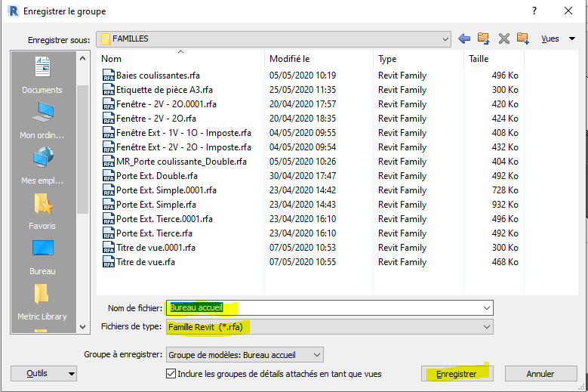Select file Fenêtre Ext - 2V - 2O - Imposte.rfa
Viewport: 588px width, 392px height.
pyautogui.click(x=183, y=147)
